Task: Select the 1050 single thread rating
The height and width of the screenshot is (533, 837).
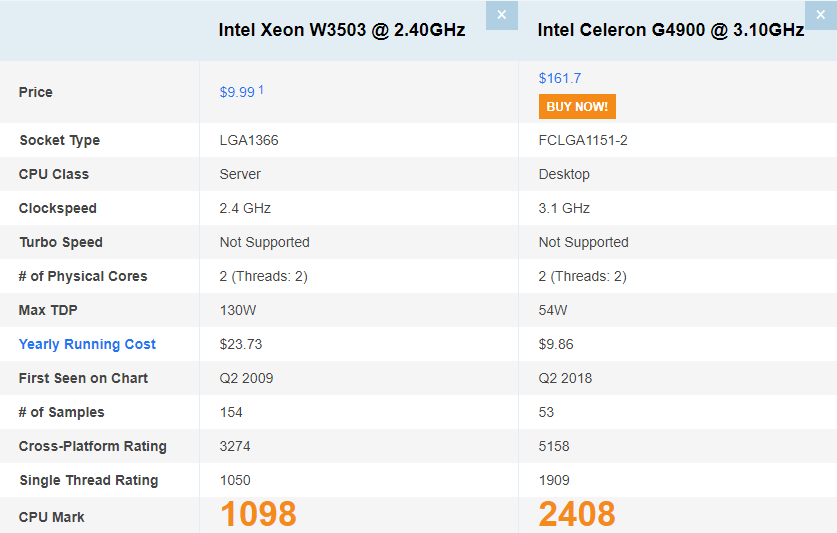Action: point(235,481)
